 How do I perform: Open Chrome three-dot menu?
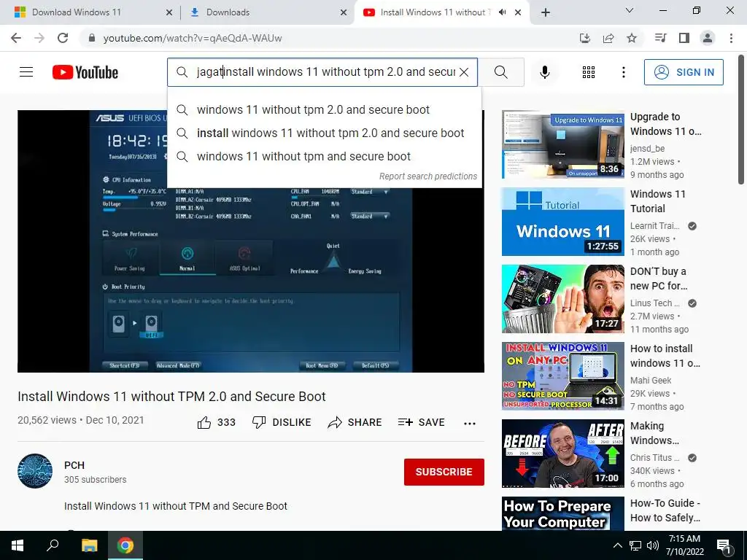[x=731, y=38]
